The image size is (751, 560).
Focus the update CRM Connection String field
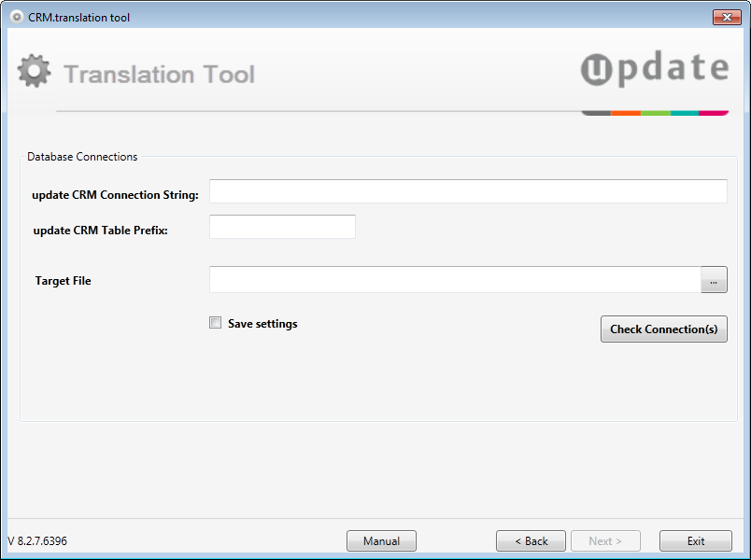468,191
